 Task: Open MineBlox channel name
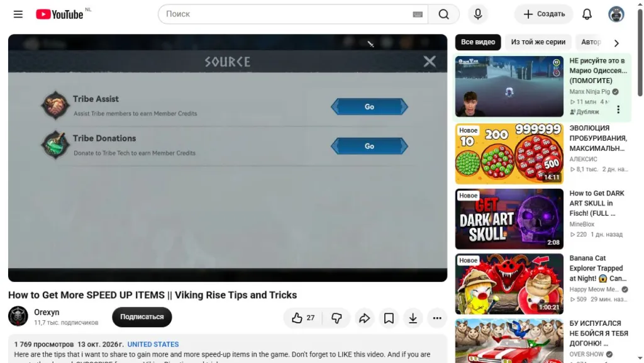click(582, 224)
